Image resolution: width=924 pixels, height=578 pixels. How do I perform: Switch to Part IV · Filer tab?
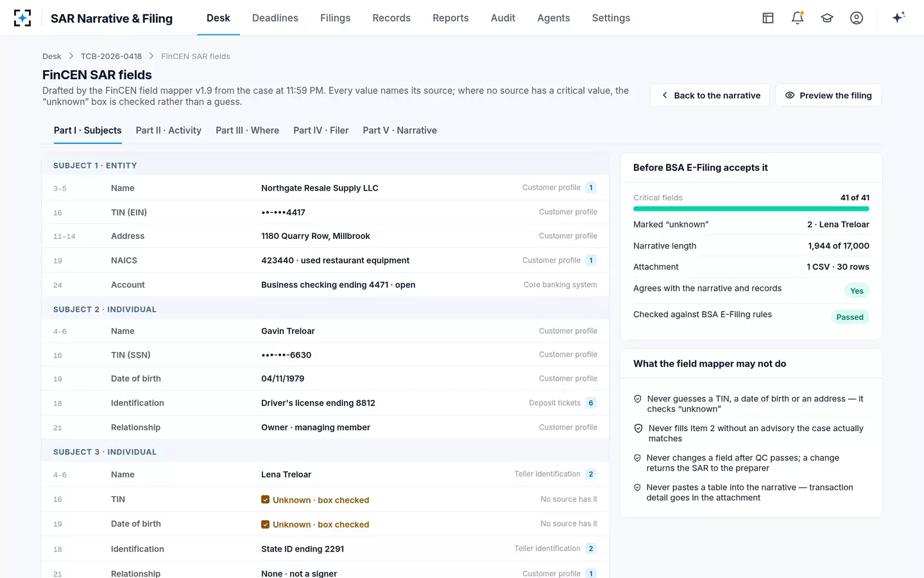point(321,130)
